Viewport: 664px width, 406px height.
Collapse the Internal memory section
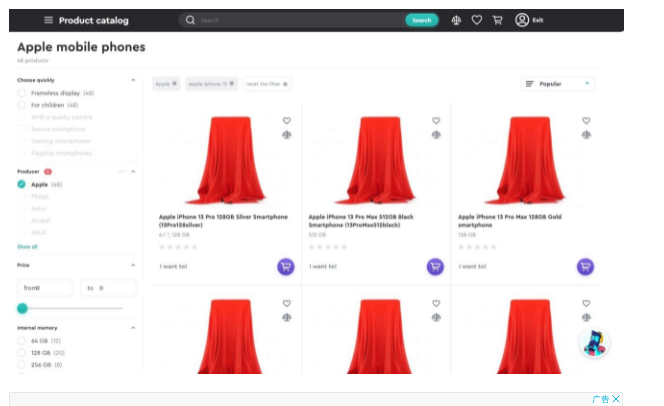coord(133,328)
